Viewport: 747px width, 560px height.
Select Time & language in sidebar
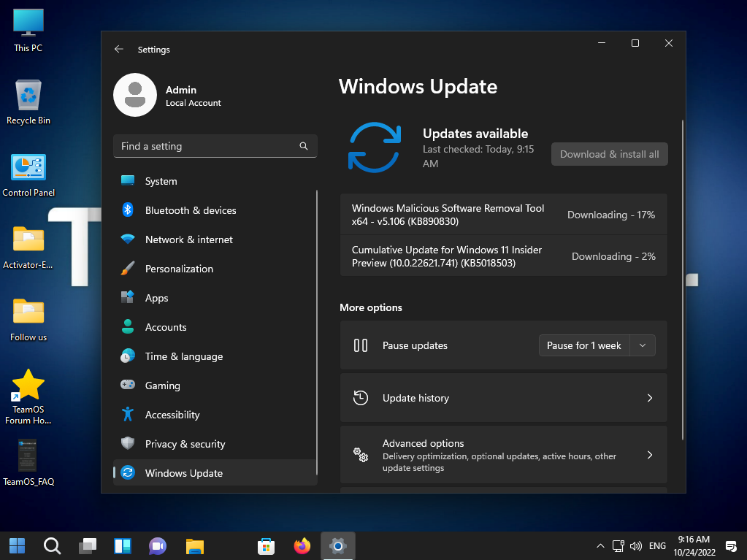183,356
